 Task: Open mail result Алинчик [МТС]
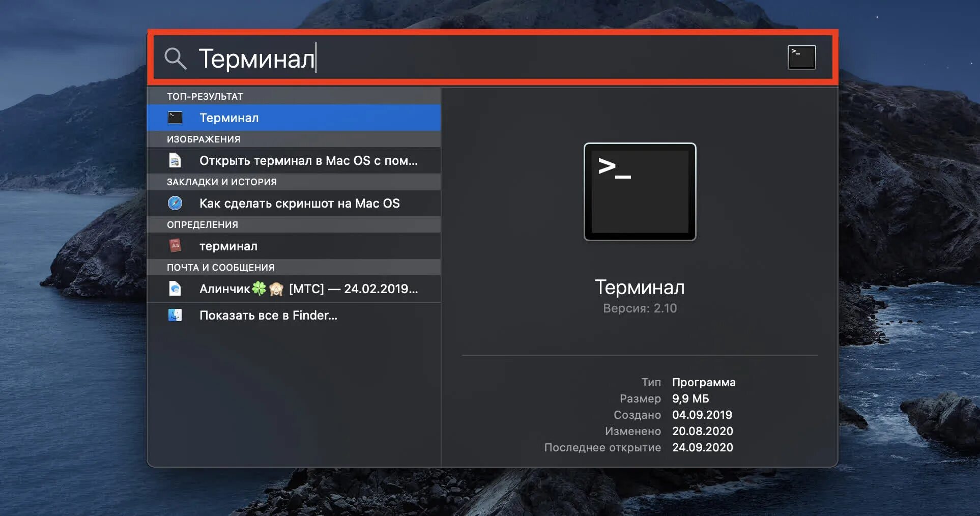[294, 289]
